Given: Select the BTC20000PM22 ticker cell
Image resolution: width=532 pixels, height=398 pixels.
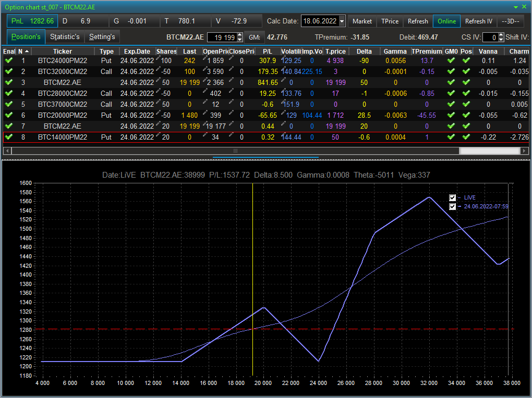Looking at the screenshot, I should pyautogui.click(x=63, y=115).
